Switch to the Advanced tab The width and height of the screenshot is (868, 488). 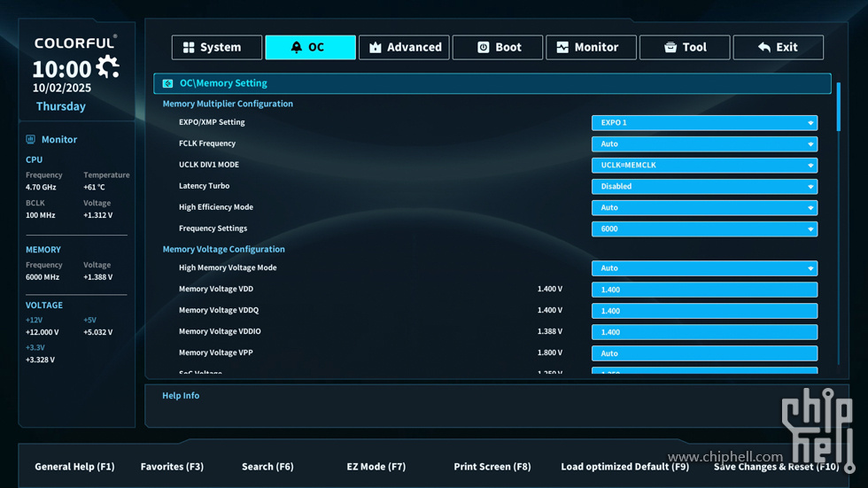404,48
